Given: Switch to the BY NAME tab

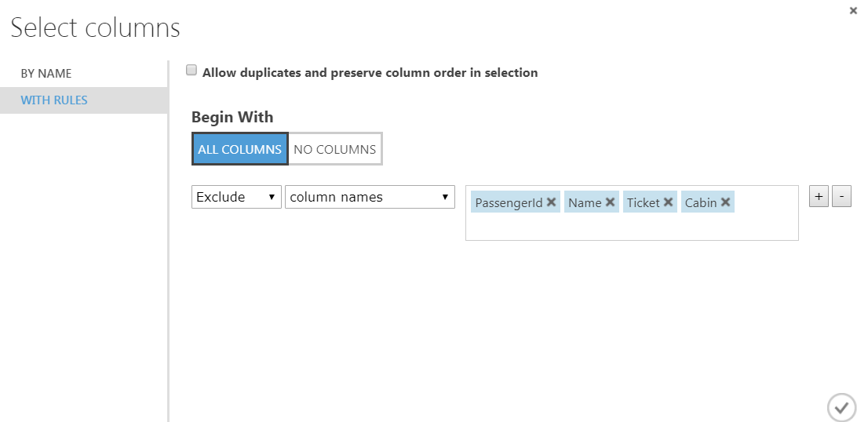Looking at the screenshot, I should 46,74.
